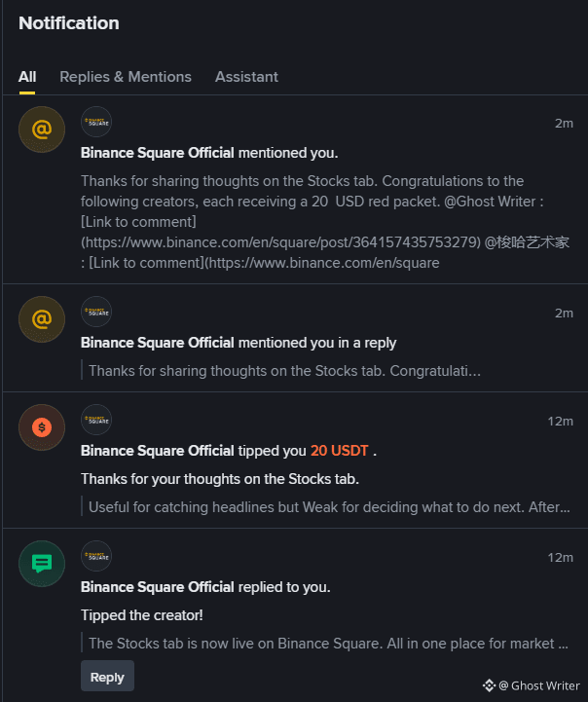Open the Assistant tab
588x702 pixels.
[246, 77]
